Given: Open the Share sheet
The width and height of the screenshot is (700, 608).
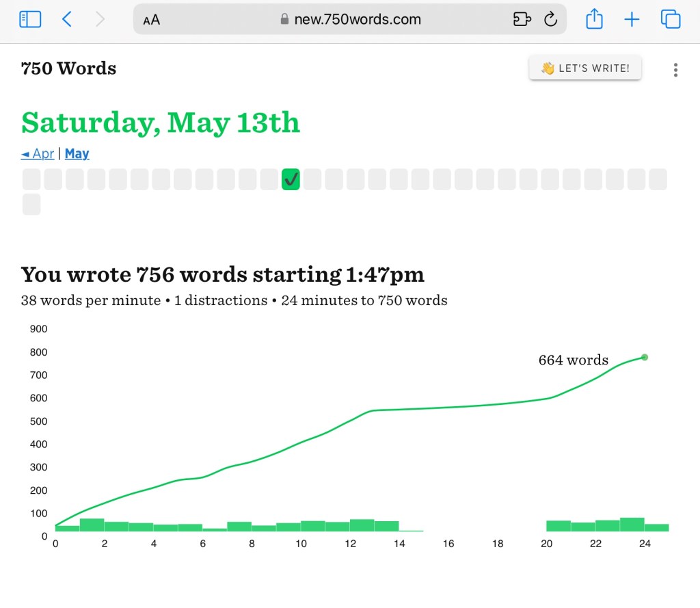Looking at the screenshot, I should coord(594,19).
